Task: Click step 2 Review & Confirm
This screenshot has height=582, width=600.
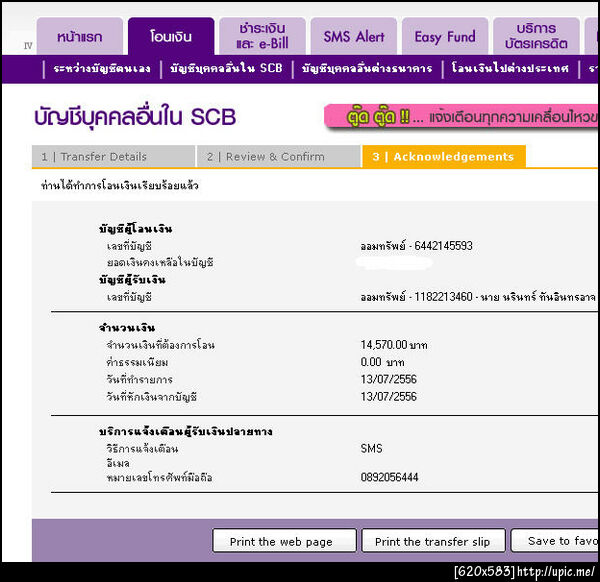Action: click(x=279, y=157)
